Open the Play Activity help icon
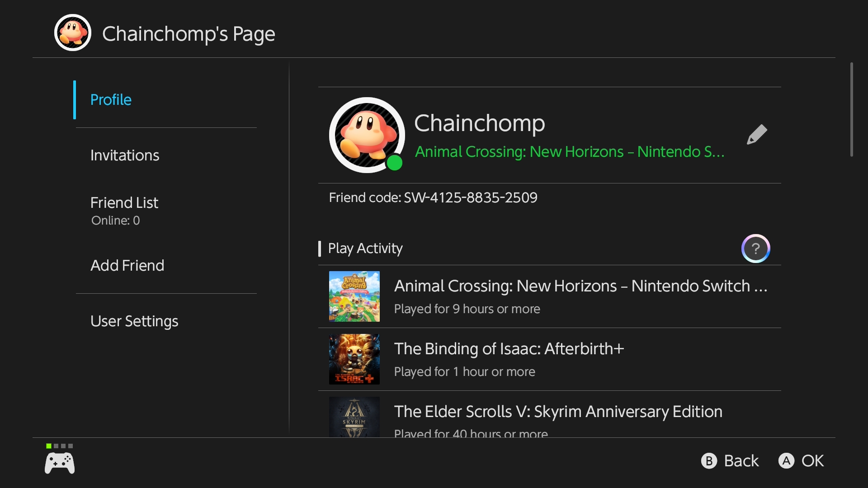Image resolution: width=868 pixels, height=488 pixels. click(x=755, y=249)
